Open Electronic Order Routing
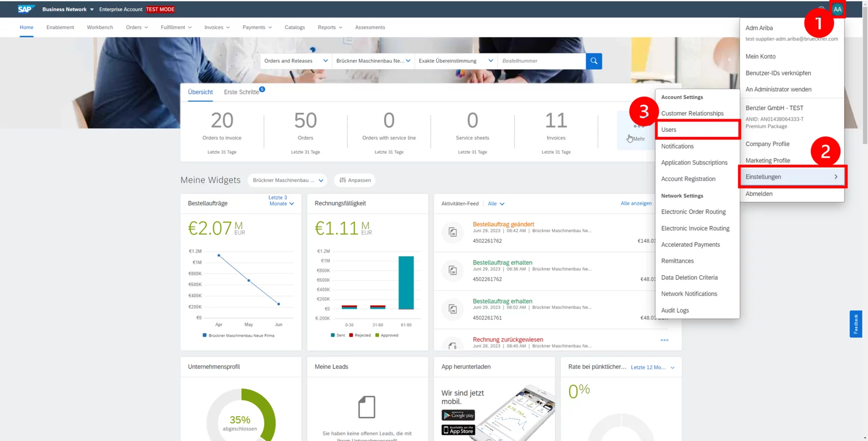The image size is (868, 441). click(x=693, y=212)
